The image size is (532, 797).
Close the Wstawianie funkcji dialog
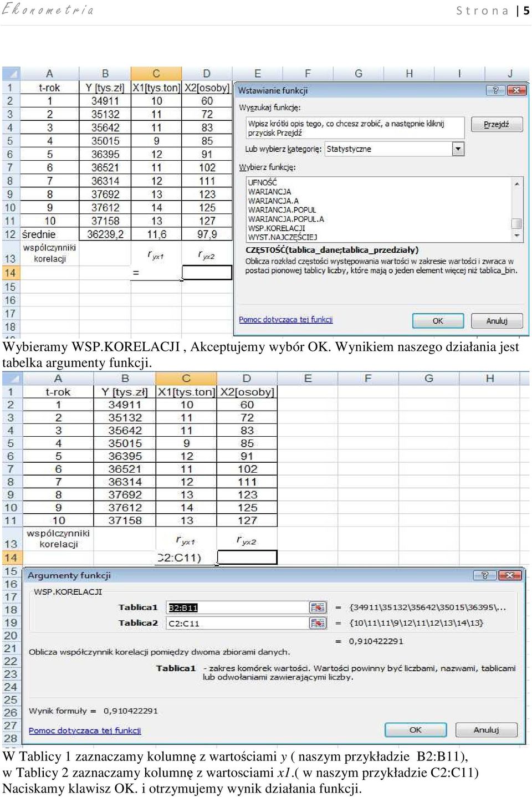[516, 90]
